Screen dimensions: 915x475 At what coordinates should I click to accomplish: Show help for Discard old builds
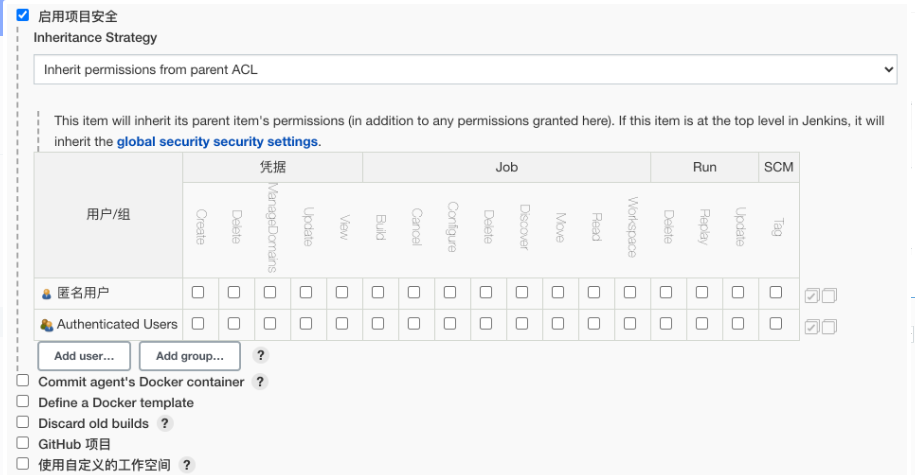[165, 423]
